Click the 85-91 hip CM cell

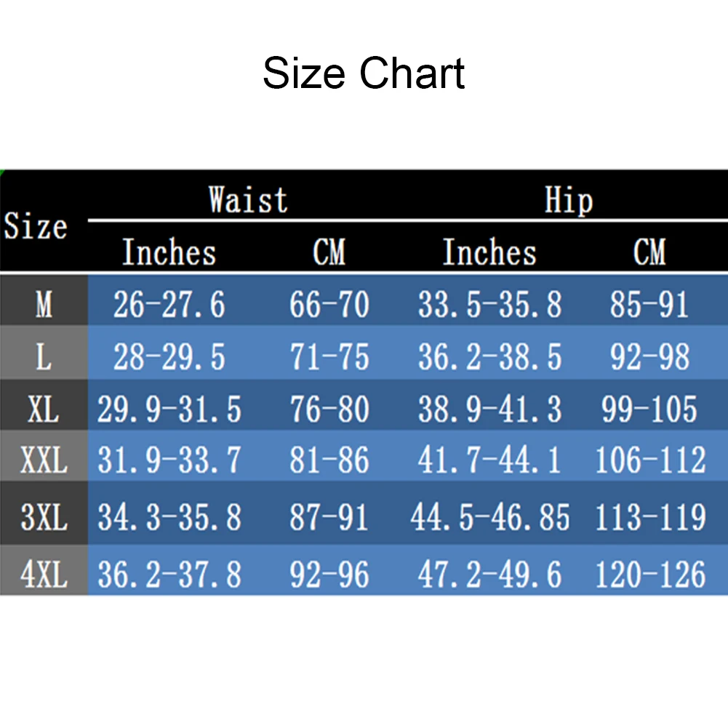coord(649,305)
